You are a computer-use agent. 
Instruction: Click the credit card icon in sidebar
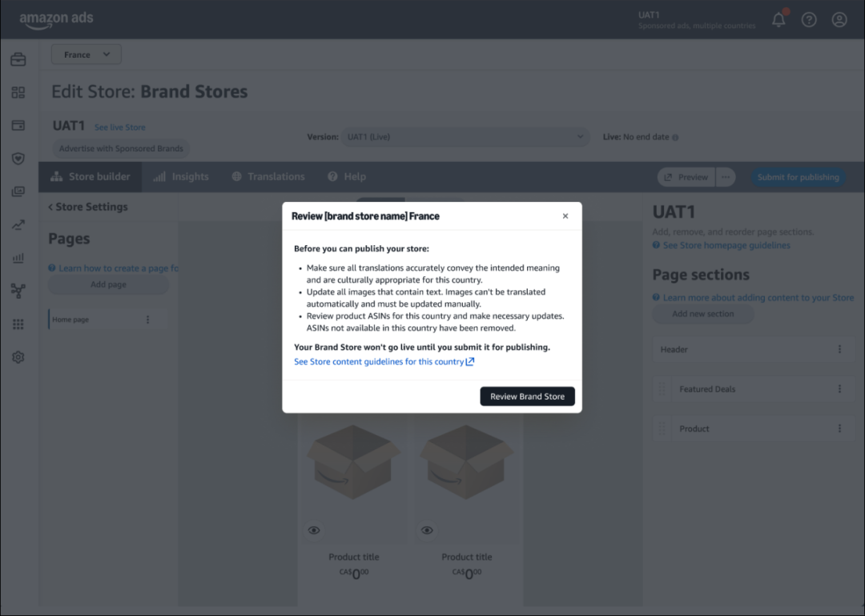(x=18, y=126)
